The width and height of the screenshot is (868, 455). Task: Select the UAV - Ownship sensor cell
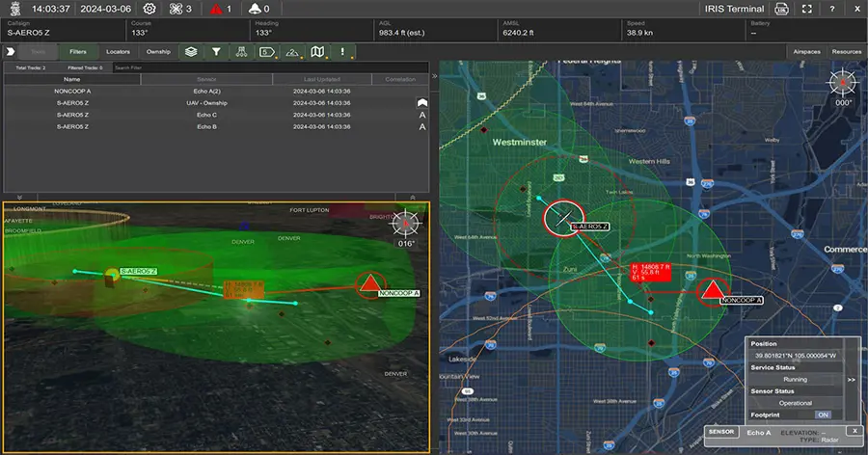point(206,103)
